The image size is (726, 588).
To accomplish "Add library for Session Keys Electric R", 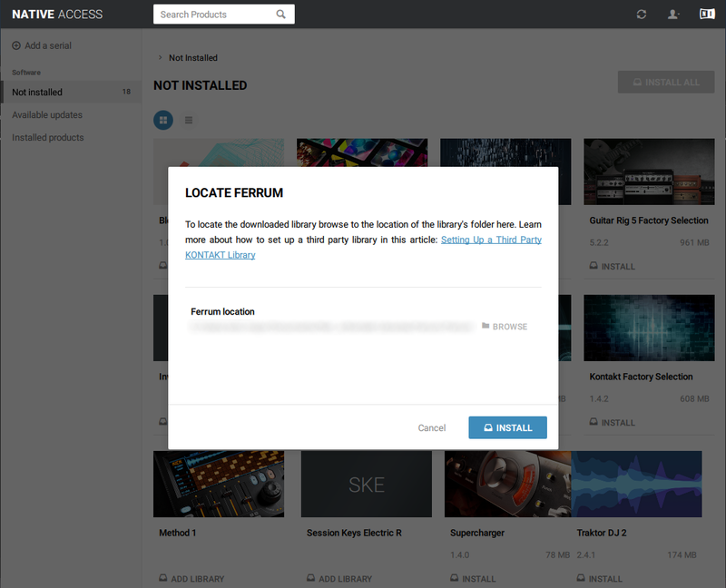I will click(339, 579).
